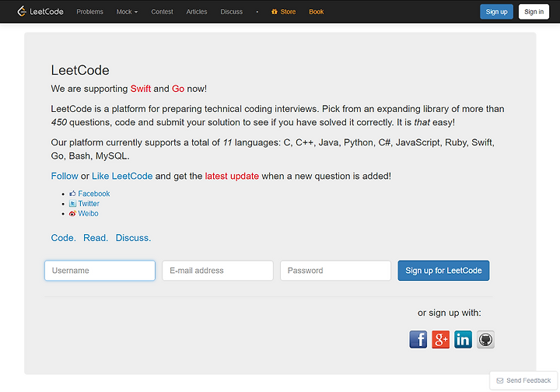Screen dimensions: 560x392
Task: Click the Sign in button
Action: point(534,12)
